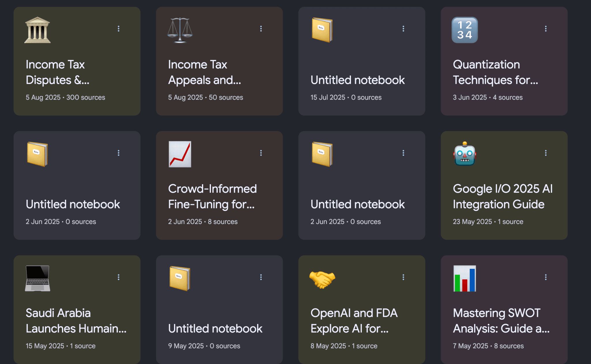Open the Income Tax Appeals notebook title

(205, 72)
